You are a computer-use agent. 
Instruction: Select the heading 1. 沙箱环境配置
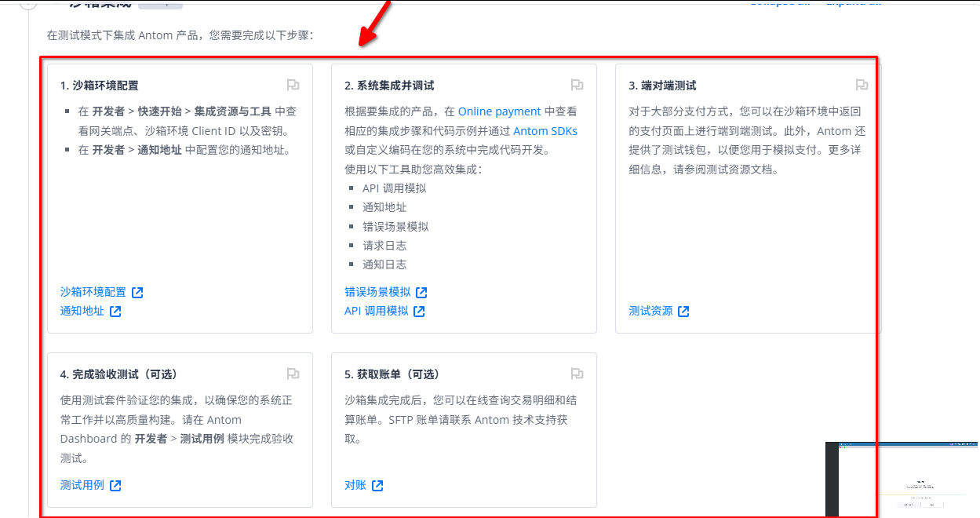[99, 85]
